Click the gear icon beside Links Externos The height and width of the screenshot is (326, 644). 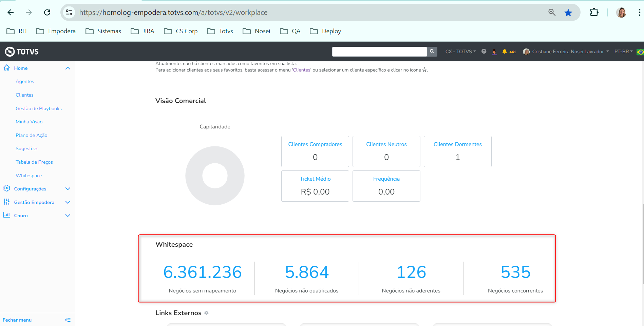click(206, 313)
